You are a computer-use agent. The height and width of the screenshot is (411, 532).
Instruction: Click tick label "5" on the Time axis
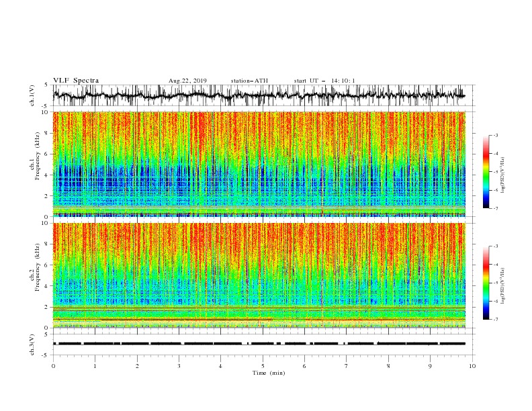[x=263, y=366]
